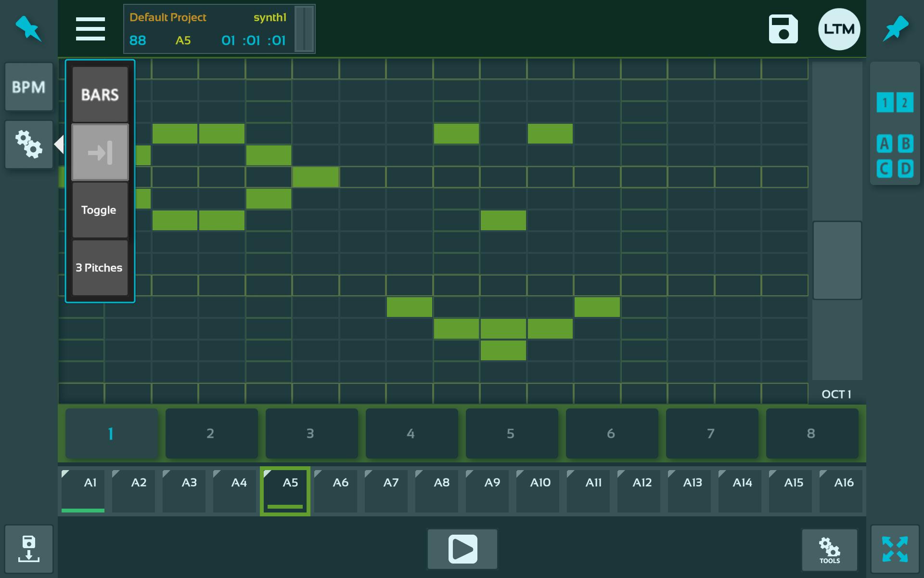
Task: Select bar 5
Action: 512,433
